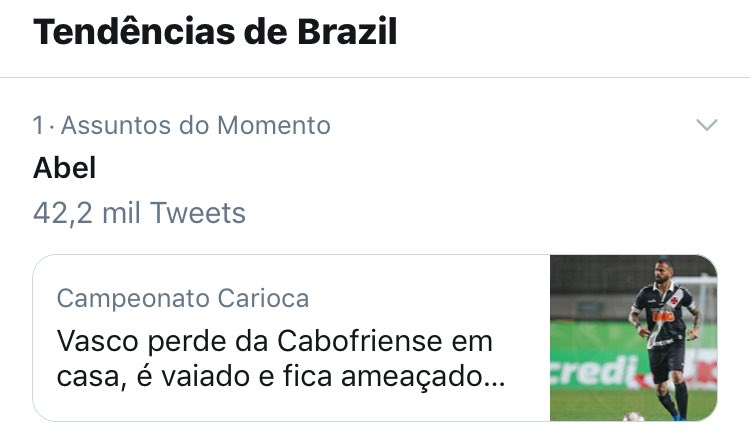Click the soccer ball in the thumbnail

633,414
